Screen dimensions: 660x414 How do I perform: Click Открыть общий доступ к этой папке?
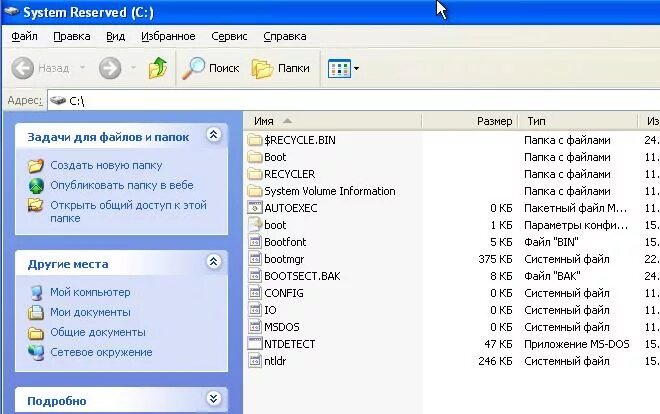tap(128, 212)
